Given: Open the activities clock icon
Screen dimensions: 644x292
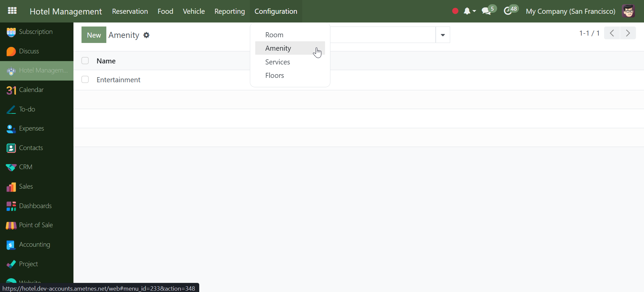Looking at the screenshot, I should 508,11.
